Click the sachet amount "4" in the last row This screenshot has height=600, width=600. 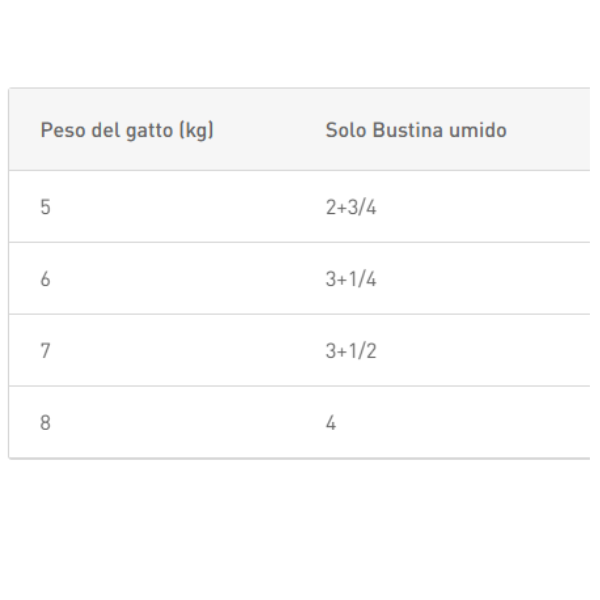(x=331, y=423)
